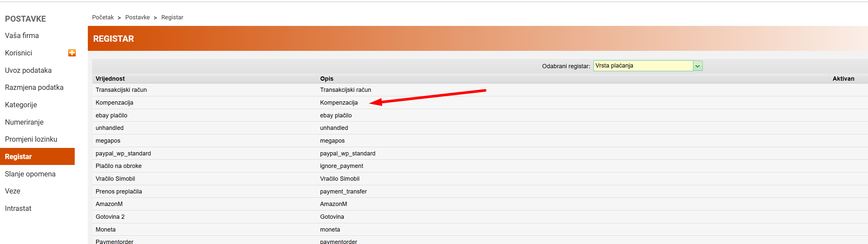This screenshot has width=868, height=244.
Task: Select Kategorije in the sidebar
Action: point(21,105)
